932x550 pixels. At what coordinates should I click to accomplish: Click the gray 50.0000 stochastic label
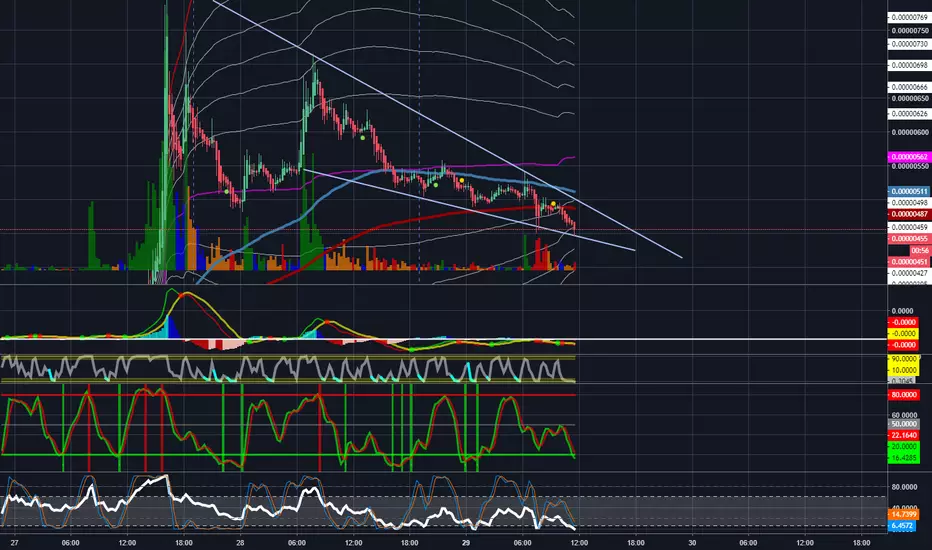(x=903, y=424)
